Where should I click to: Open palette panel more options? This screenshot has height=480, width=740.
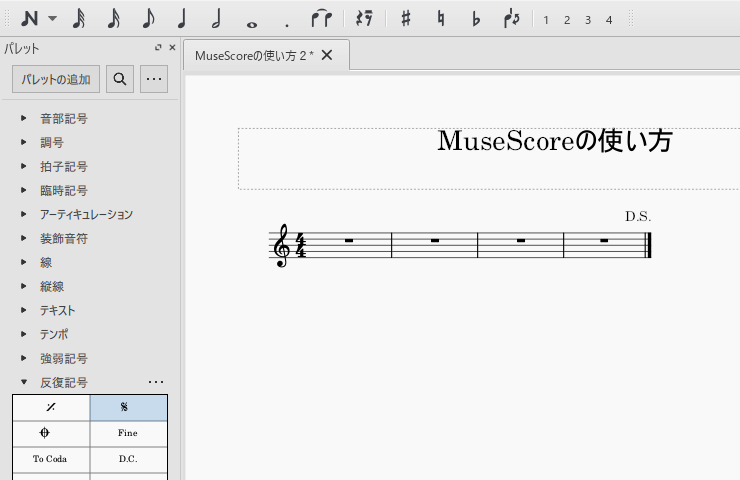[x=154, y=79]
